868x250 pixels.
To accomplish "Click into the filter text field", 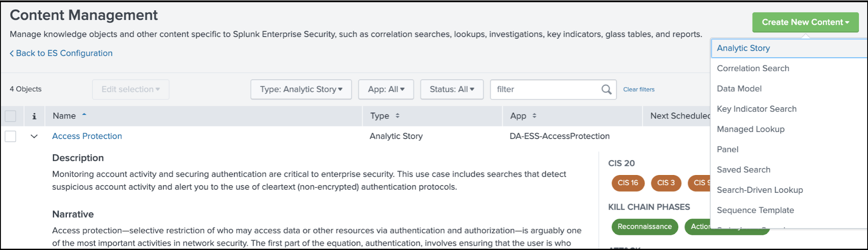I will 547,89.
